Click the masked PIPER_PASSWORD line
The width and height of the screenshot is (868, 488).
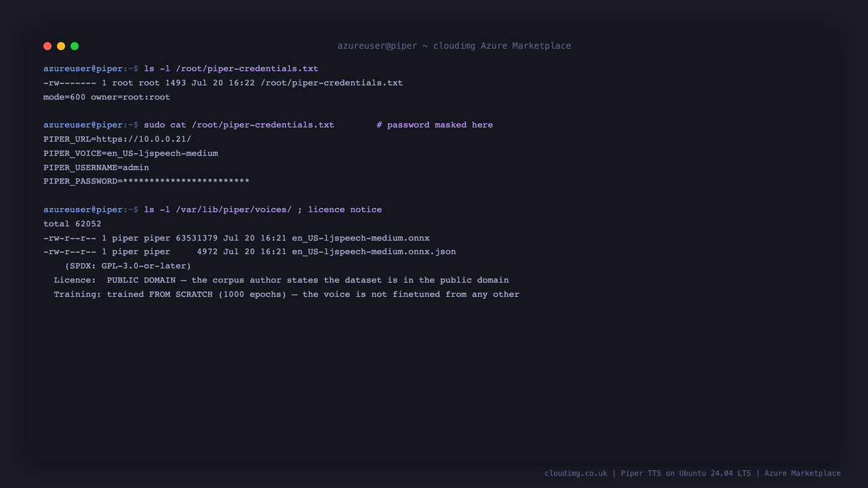[x=146, y=182]
